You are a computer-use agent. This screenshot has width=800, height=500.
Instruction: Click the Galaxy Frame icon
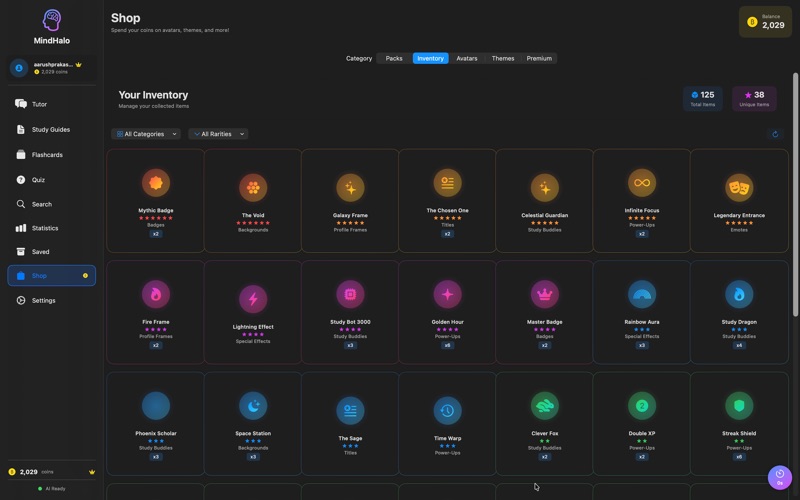pos(350,187)
